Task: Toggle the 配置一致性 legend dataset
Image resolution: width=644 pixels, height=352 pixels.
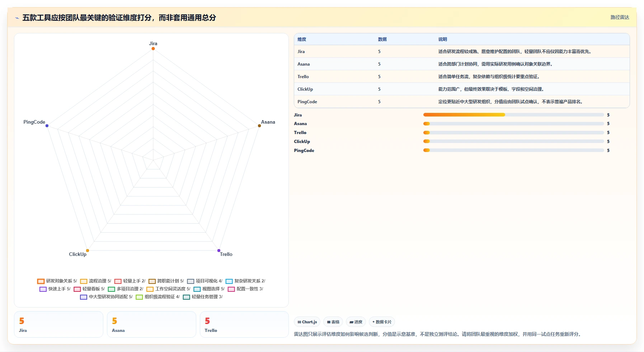Action: coord(245,289)
